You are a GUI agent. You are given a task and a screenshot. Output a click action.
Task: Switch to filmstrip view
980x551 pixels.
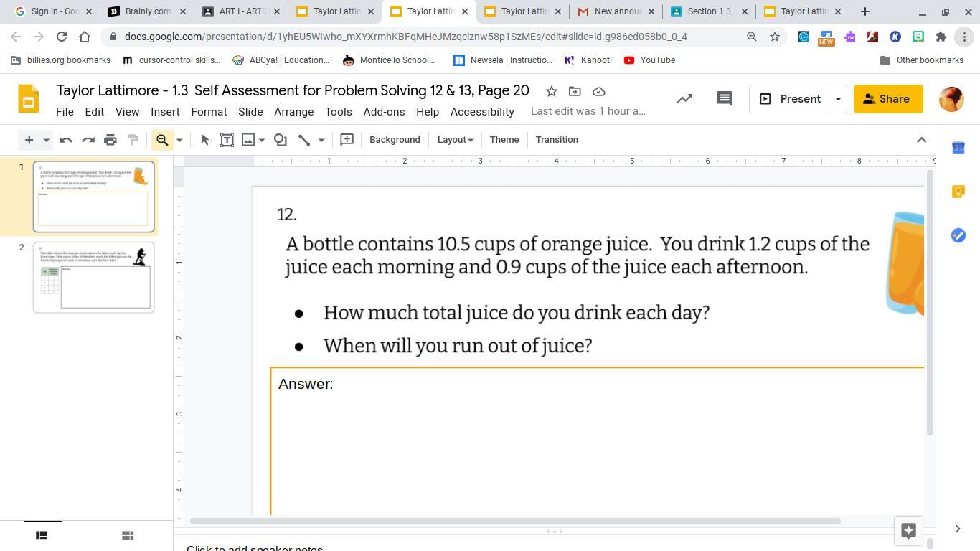point(42,535)
